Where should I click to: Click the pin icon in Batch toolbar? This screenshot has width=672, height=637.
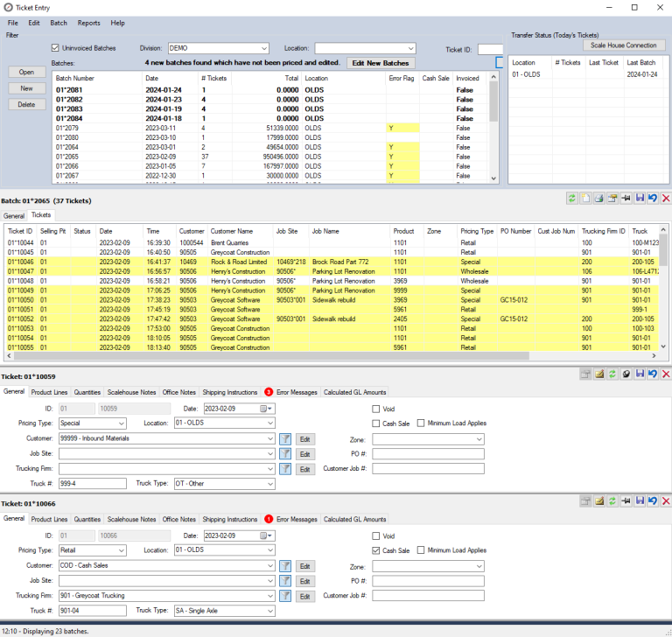pos(626,198)
